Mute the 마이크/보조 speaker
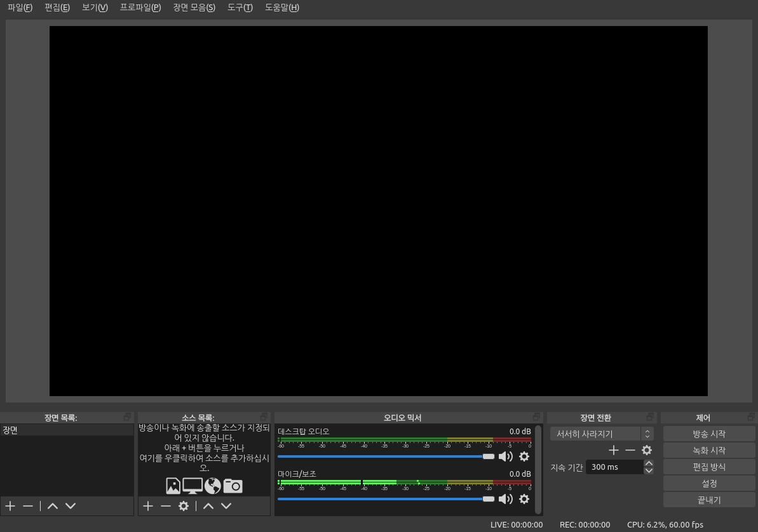Viewport: 758px width, 532px height. tap(505, 499)
